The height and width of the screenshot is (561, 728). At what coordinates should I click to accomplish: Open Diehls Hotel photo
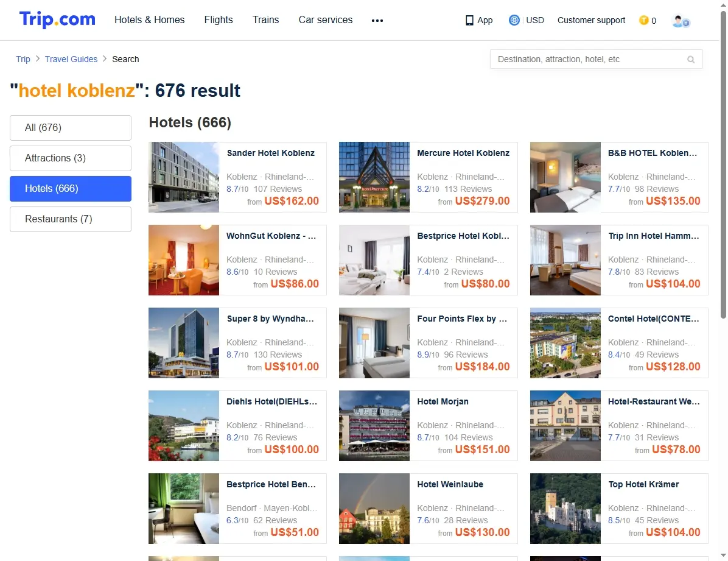click(184, 426)
